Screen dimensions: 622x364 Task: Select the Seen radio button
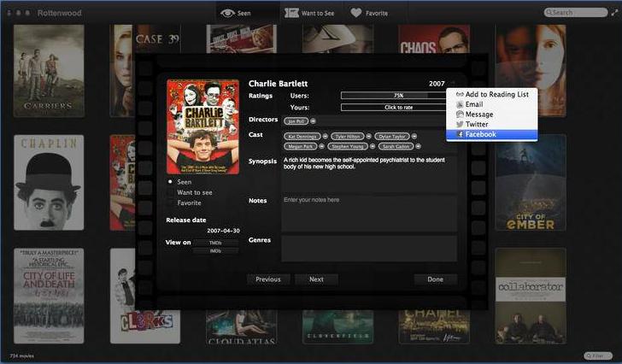(170, 182)
